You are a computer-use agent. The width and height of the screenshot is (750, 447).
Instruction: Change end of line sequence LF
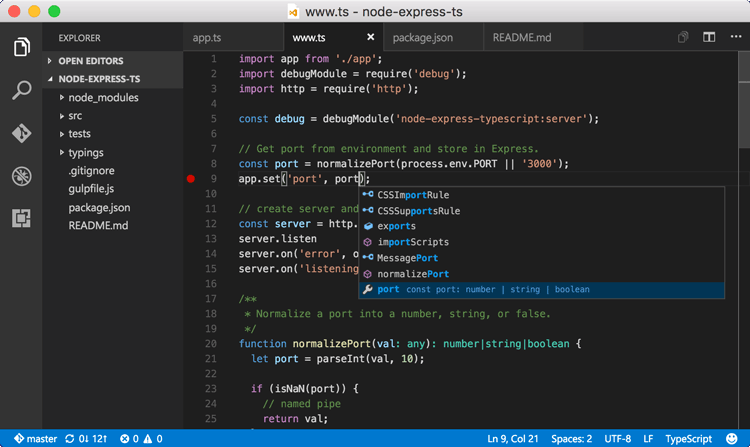tap(648, 438)
